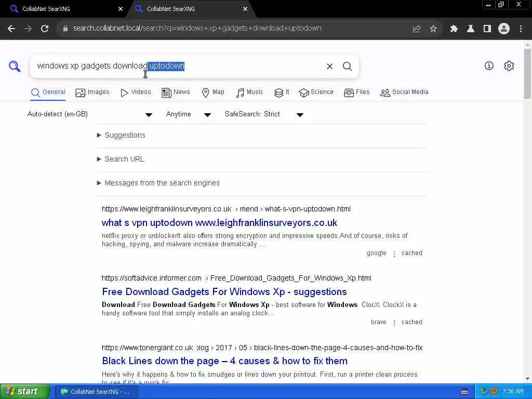
Task: Click the tonergiant.co.uk result URL
Action: pyautogui.click(x=262, y=348)
